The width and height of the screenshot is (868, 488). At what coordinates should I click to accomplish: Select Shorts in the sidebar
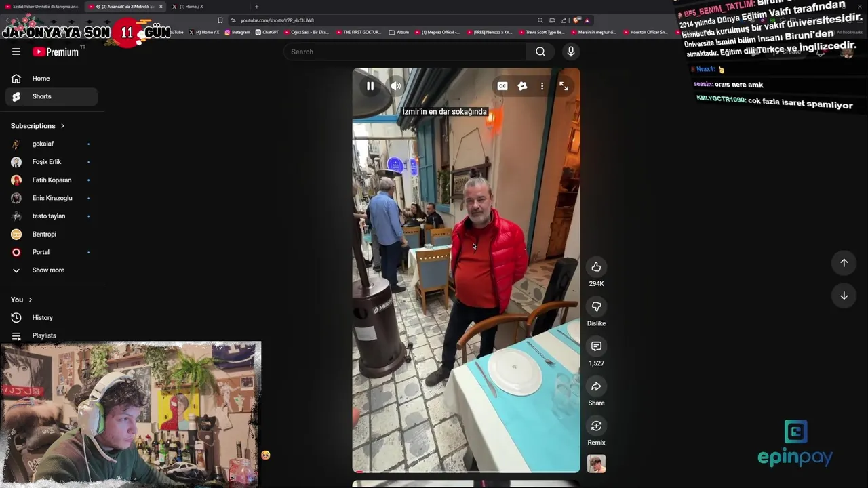pyautogui.click(x=52, y=96)
